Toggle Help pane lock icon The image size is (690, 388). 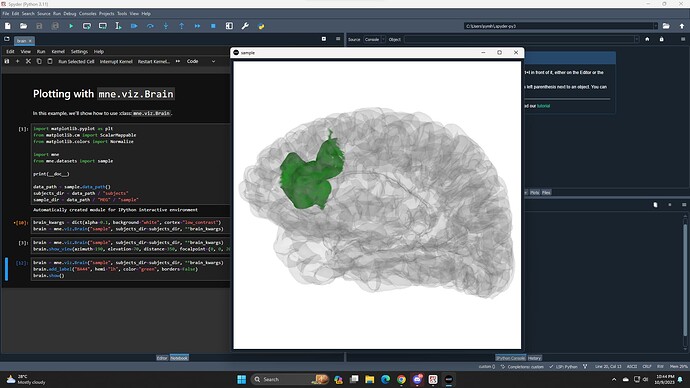click(x=661, y=39)
